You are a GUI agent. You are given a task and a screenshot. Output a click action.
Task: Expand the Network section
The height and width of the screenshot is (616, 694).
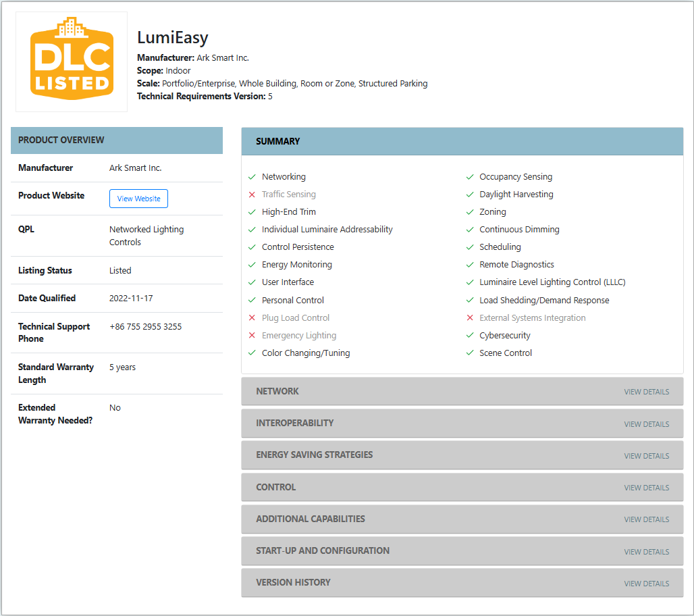coord(462,392)
